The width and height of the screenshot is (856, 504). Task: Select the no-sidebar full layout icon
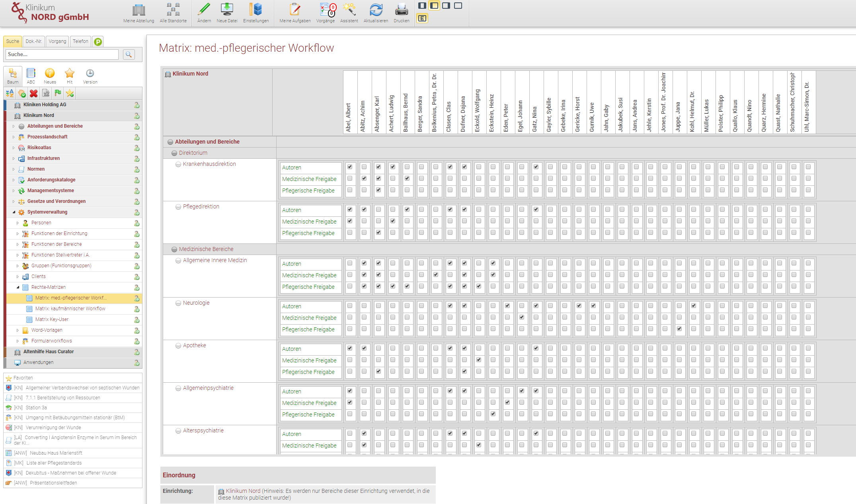[458, 6]
